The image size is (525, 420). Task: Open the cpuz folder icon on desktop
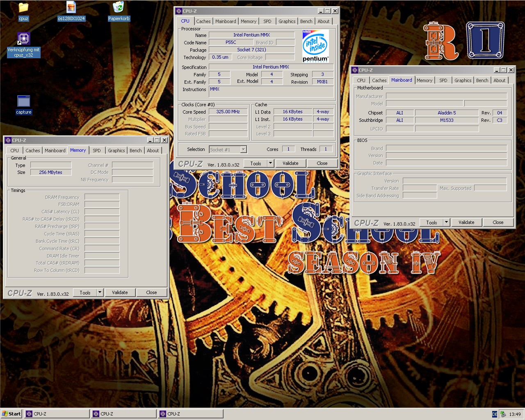[23, 7]
